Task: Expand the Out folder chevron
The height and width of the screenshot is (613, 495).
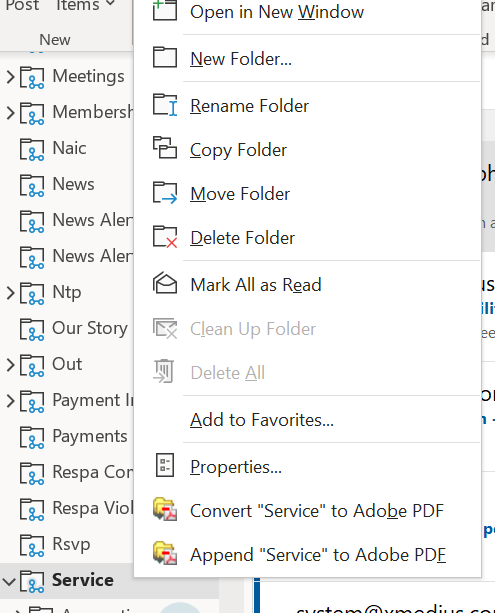Action: (11, 365)
